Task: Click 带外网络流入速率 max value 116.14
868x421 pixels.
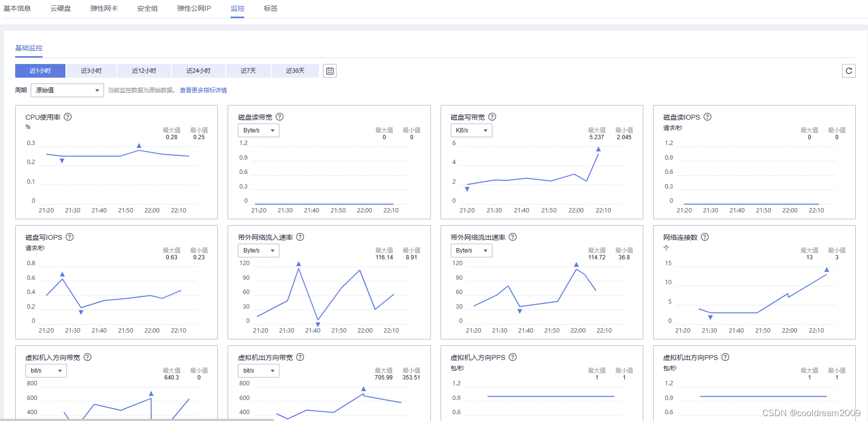Action: [x=384, y=257]
